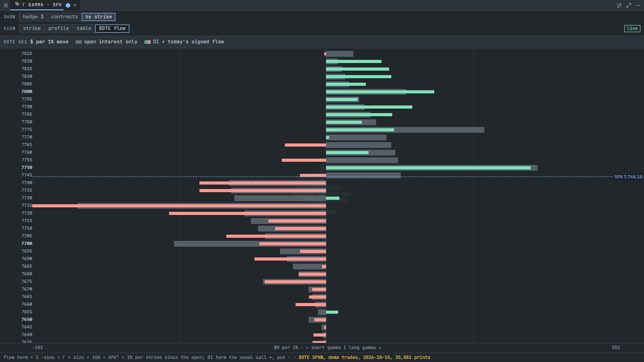Select the 'by strike' SHOW option
644x362 pixels.
(98, 17)
